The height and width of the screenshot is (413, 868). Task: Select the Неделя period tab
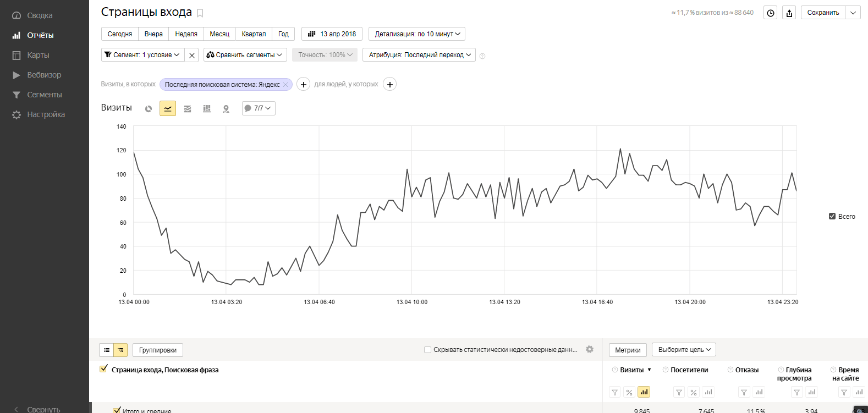(x=186, y=34)
